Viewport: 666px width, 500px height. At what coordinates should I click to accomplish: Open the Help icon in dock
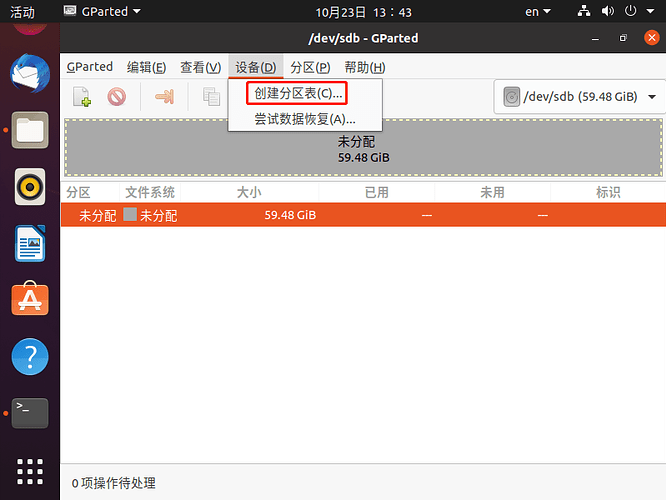click(x=30, y=355)
